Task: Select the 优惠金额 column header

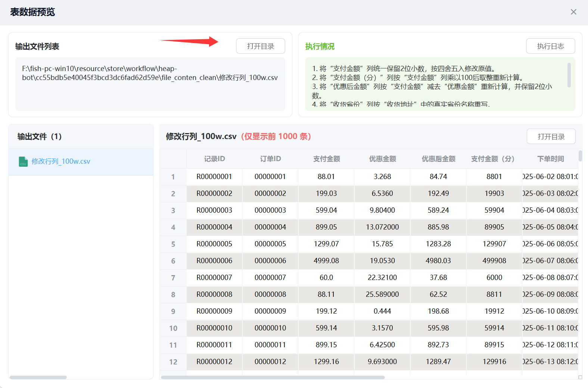Action: [382, 159]
